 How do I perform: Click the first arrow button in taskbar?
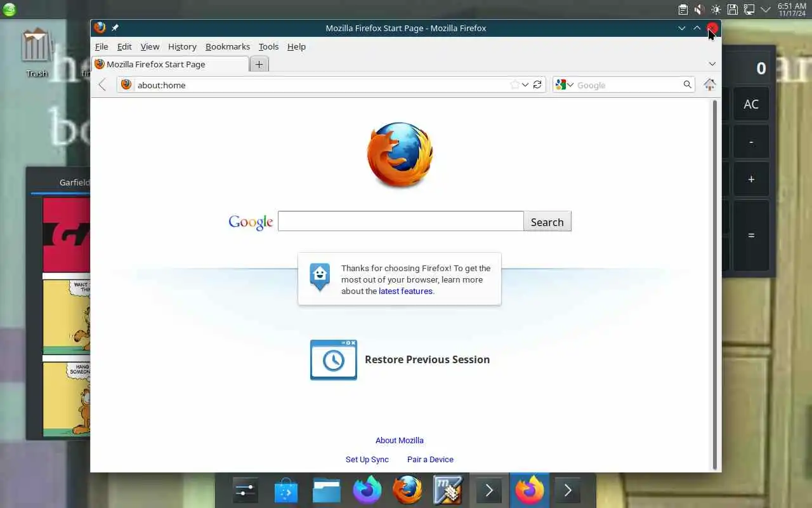pos(489,490)
